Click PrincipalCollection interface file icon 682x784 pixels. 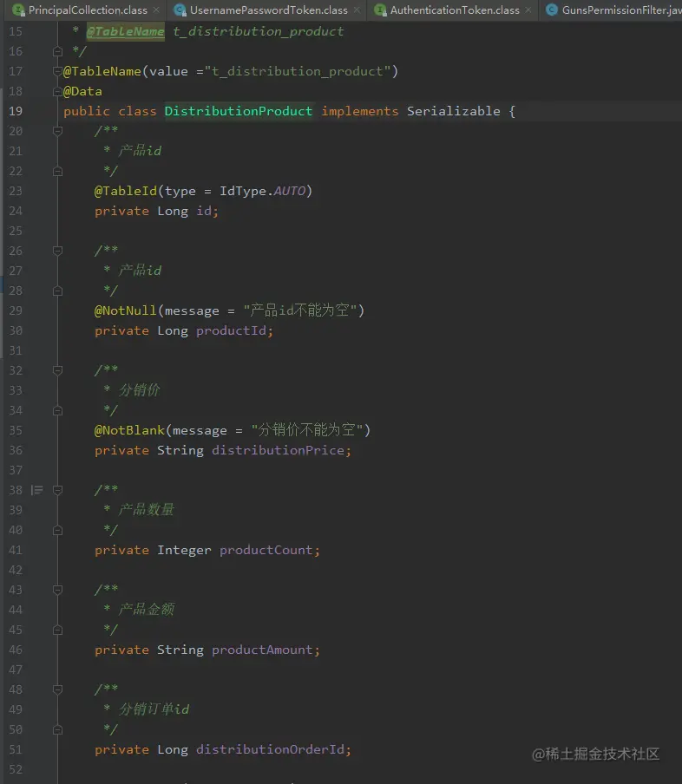tap(18, 10)
